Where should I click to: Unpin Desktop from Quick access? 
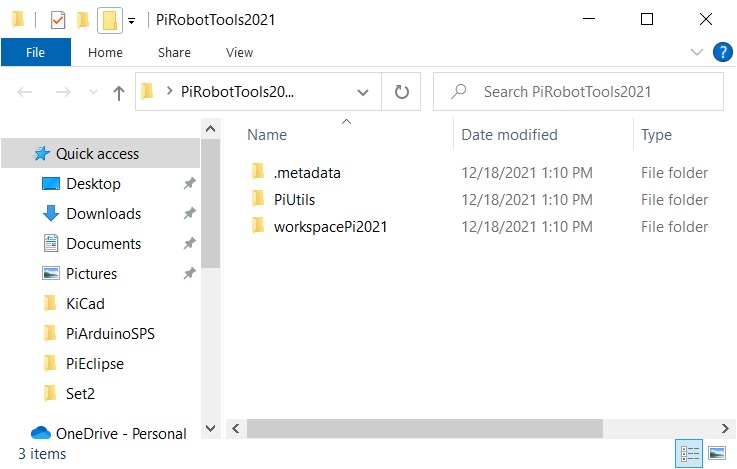click(189, 183)
